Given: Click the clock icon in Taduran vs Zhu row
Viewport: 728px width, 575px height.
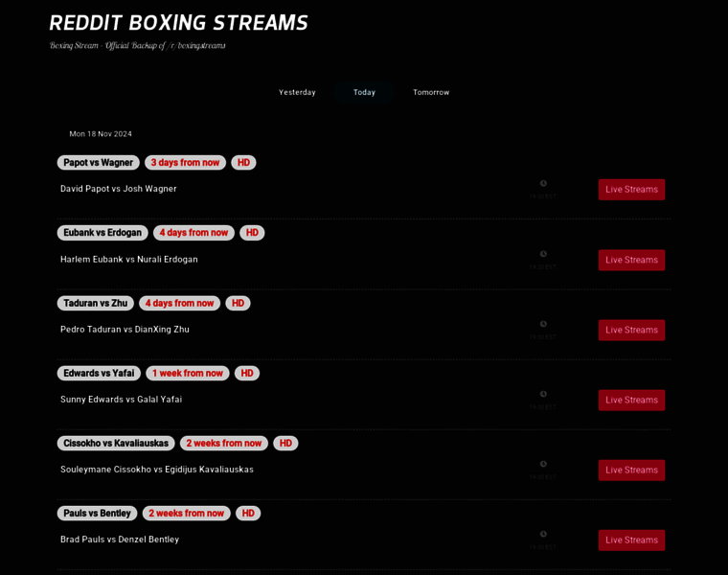Looking at the screenshot, I should point(543,324).
